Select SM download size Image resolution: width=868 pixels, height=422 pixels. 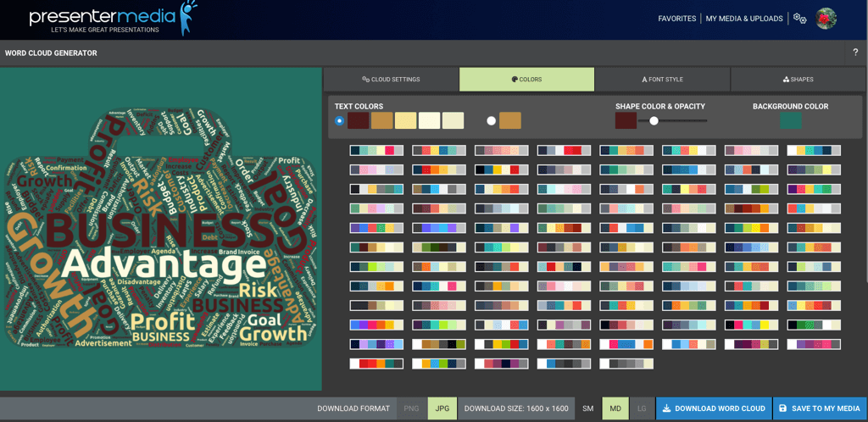[588, 408]
